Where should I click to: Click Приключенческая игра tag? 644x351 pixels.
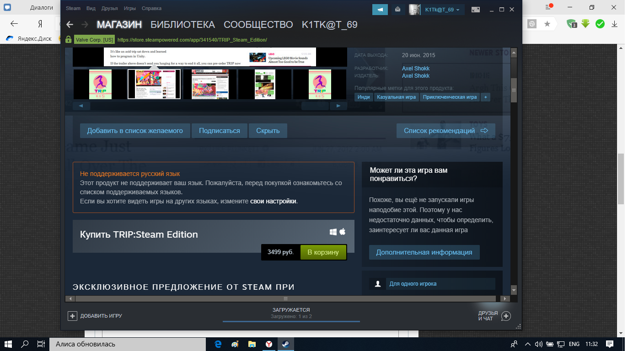tap(450, 97)
